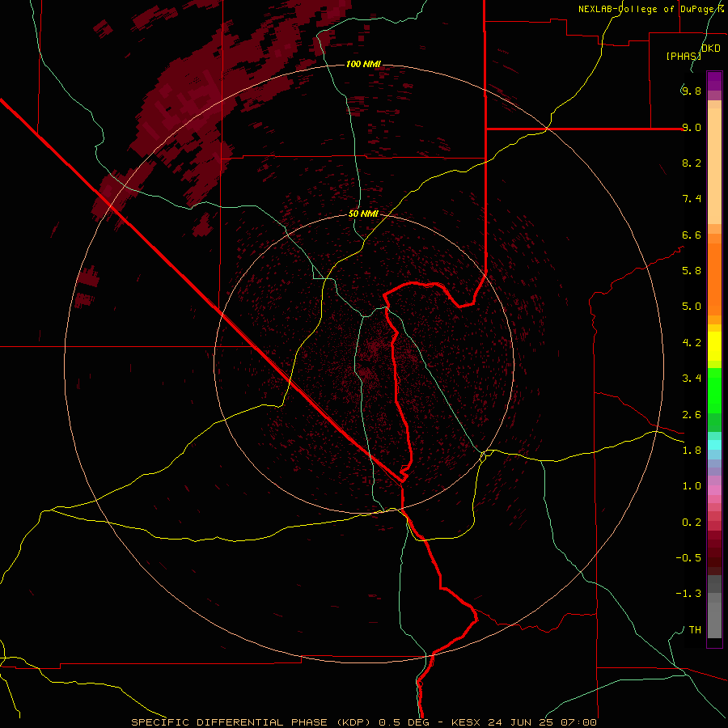Pick the pink segment of the color bar
728x728 pixels.
click(714, 490)
